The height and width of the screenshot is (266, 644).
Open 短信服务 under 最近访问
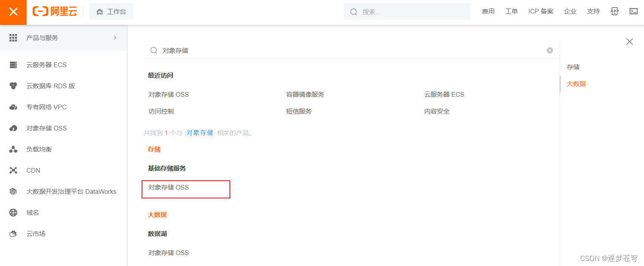299,111
